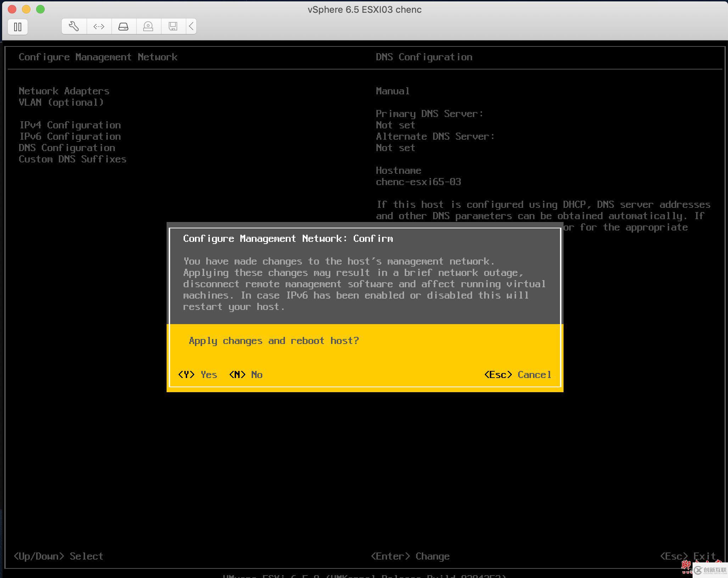Open virtual machine settings via the wrench icon
The width and height of the screenshot is (728, 578).
click(73, 26)
